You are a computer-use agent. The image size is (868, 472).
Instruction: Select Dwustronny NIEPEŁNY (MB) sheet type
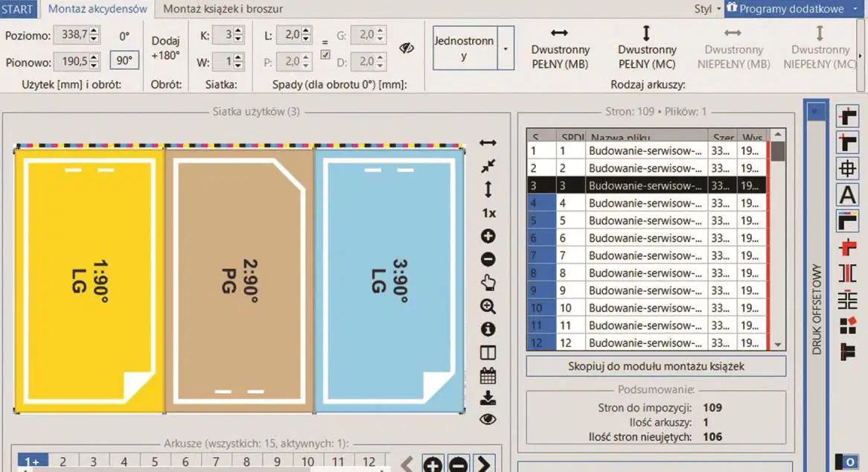coord(733,48)
